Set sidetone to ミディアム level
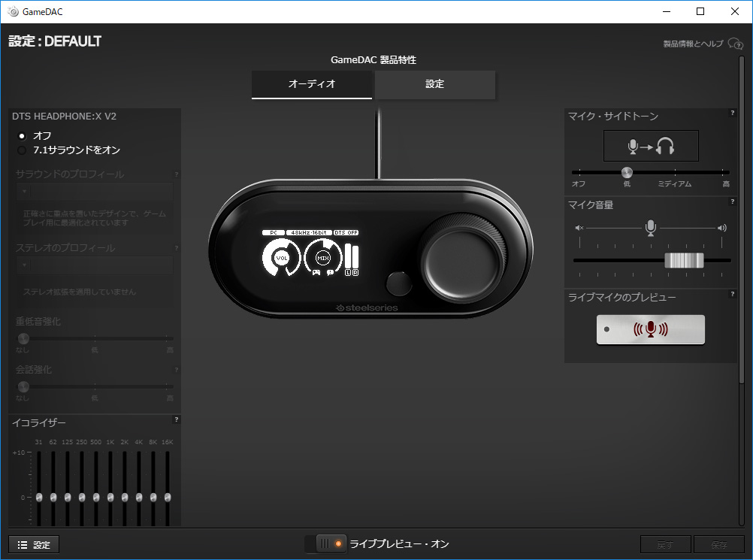Image resolution: width=753 pixels, height=560 pixels. [675, 184]
